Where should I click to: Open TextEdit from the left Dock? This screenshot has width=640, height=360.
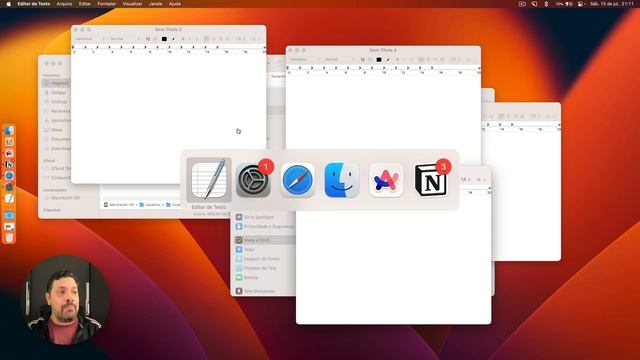pos(9,198)
